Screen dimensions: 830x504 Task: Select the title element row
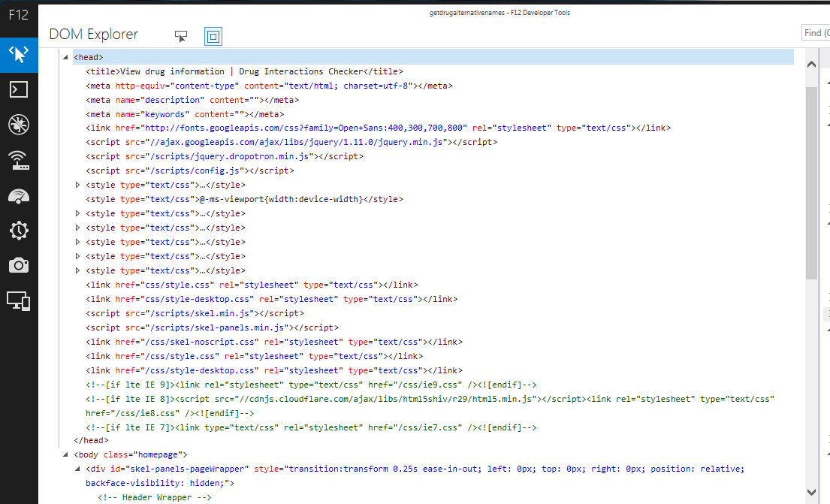coord(244,71)
